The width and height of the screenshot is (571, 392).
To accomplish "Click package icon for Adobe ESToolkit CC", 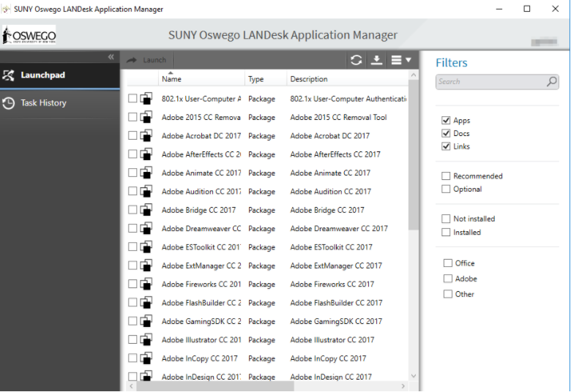I will (x=146, y=246).
